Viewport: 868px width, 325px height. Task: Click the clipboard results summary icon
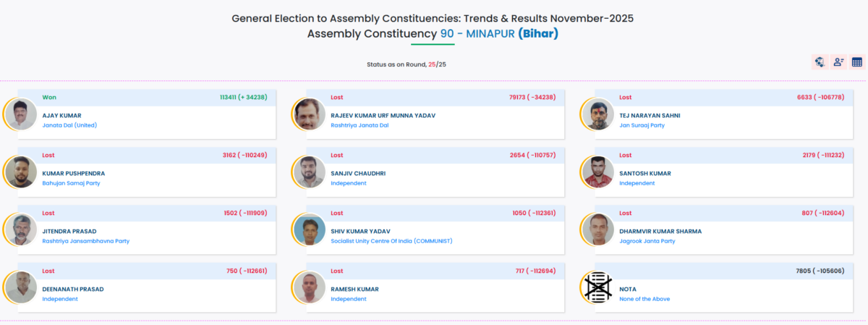820,62
